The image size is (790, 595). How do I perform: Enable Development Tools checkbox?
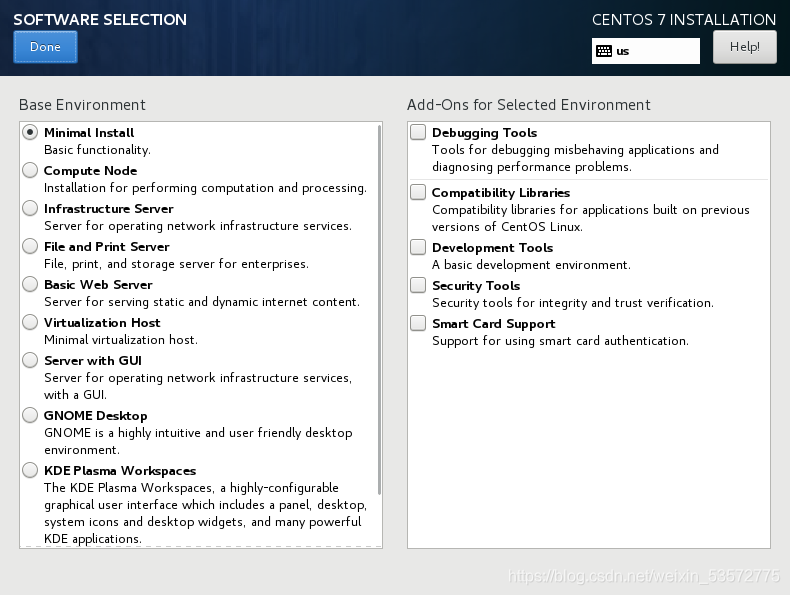coord(418,247)
